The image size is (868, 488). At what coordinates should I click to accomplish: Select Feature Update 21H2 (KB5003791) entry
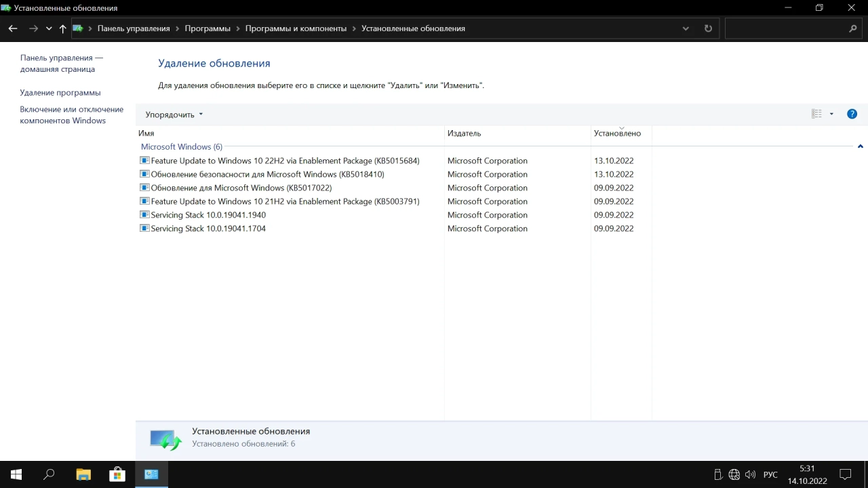coord(395,201)
